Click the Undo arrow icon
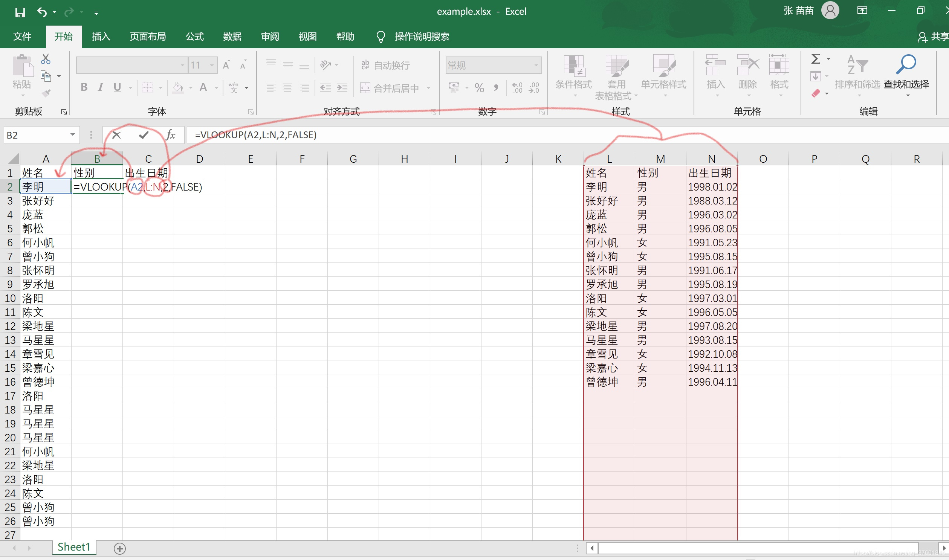949x560 pixels. click(x=41, y=12)
